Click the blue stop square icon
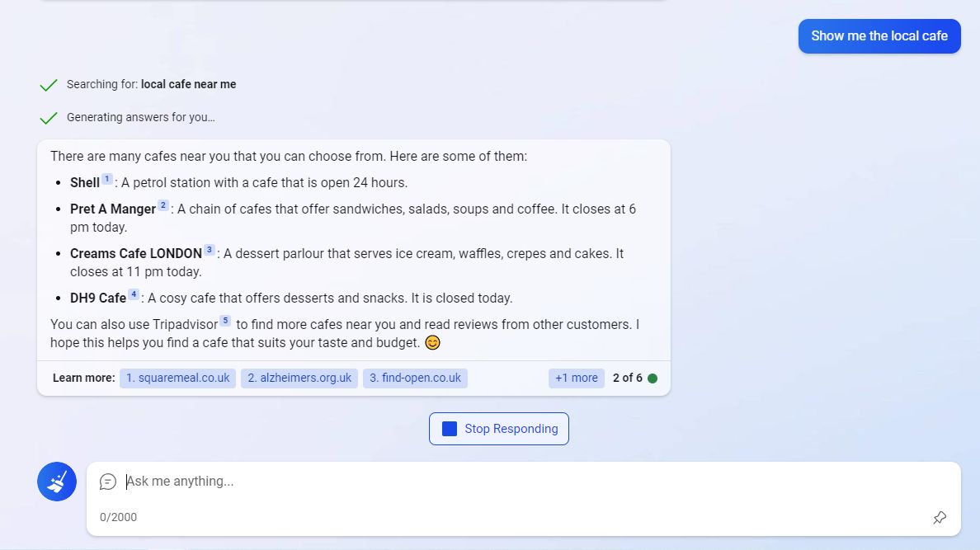 click(450, 429)
